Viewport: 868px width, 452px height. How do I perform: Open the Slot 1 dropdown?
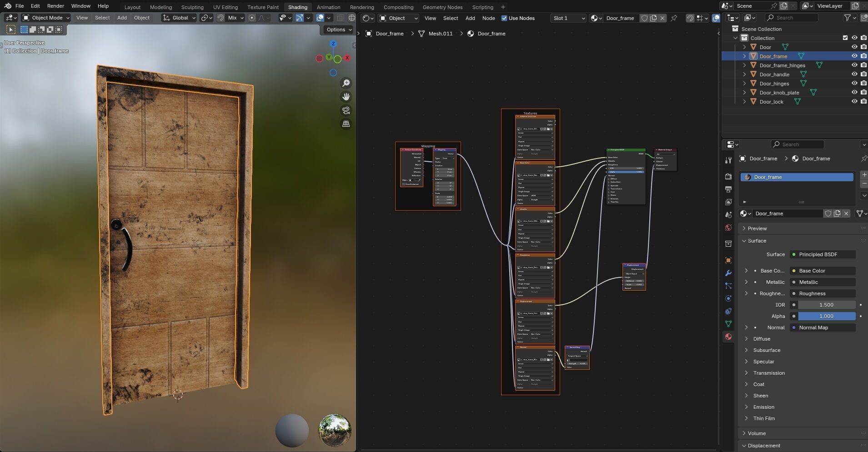(x=568, y=18)
